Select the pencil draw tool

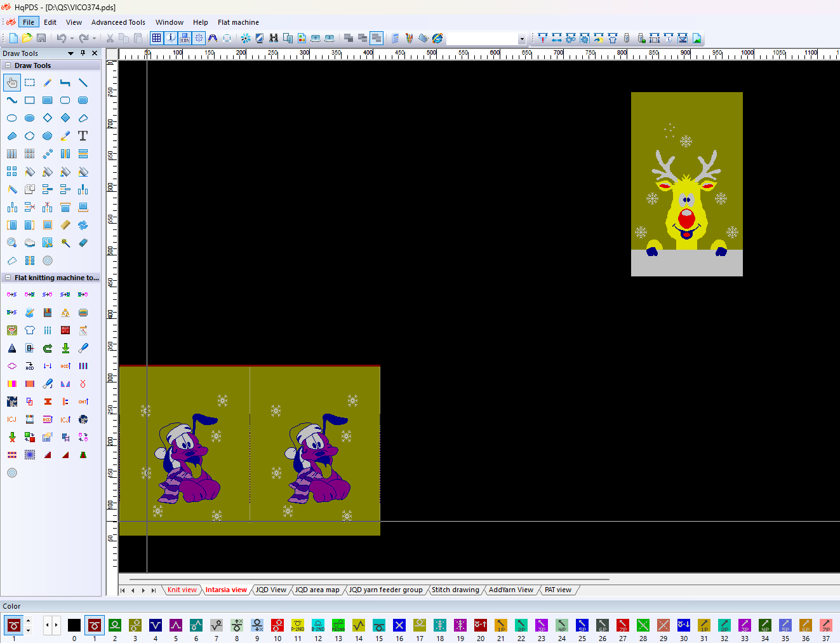tap(48, 83)
